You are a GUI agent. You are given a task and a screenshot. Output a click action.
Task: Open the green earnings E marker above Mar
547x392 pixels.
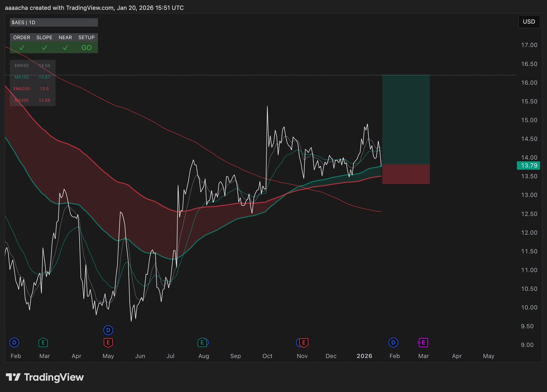coord(44,342)
